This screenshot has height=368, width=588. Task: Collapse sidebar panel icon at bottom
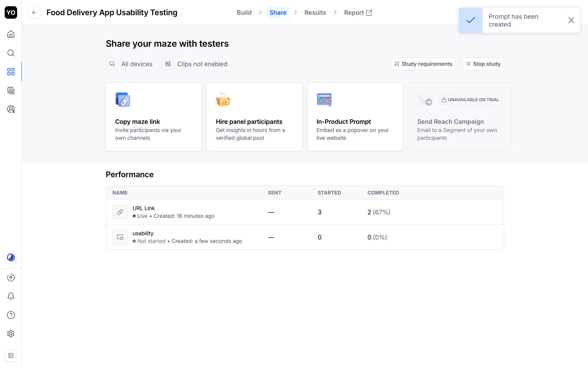[x=11, y=355]
